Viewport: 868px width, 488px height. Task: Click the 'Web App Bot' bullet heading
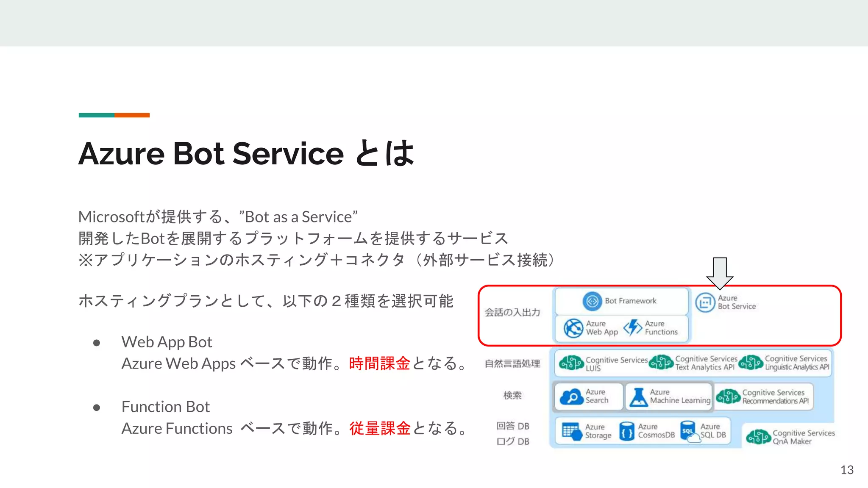coord(167,342)
